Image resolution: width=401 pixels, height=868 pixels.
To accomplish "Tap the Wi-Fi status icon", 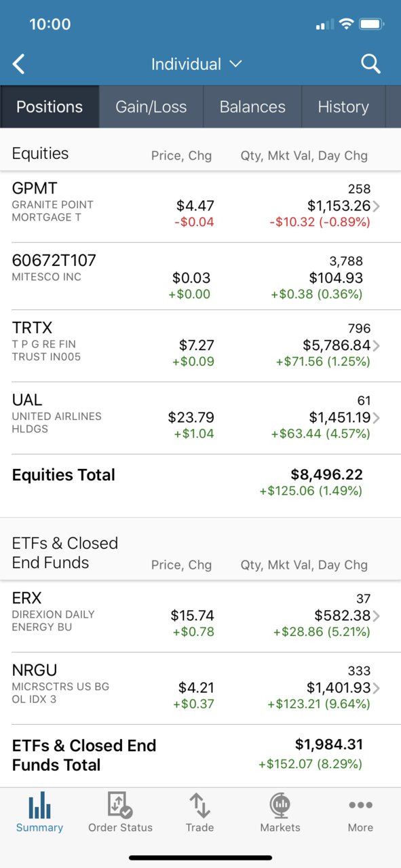I will (346, 24).
